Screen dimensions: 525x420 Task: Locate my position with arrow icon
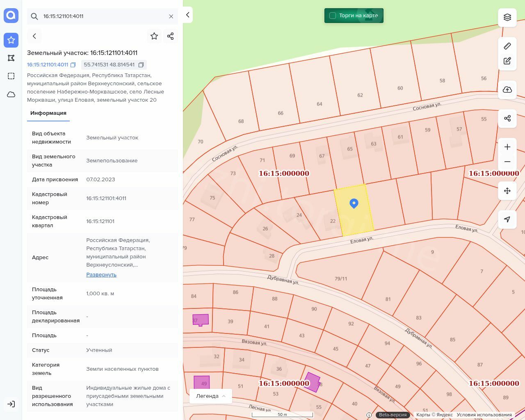pyautogui.click(x=507, y=219)
